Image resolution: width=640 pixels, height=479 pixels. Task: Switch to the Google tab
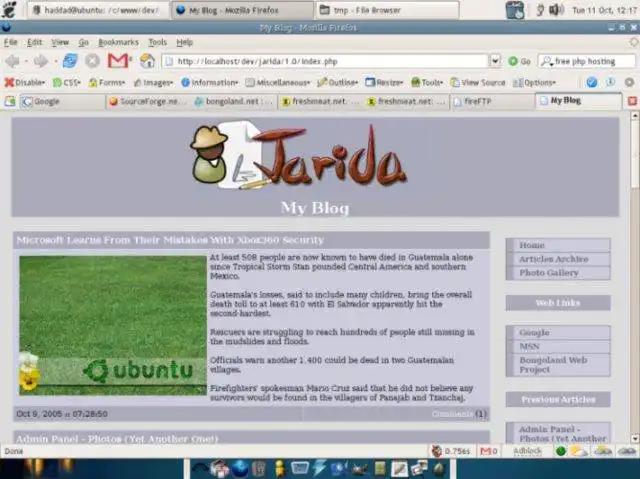(x=61, y=101)
